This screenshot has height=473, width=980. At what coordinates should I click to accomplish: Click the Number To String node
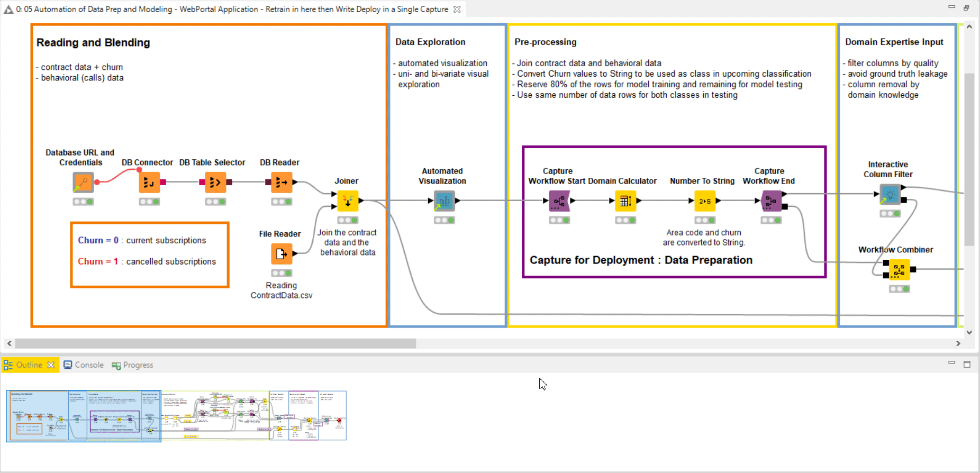(x=705, y=201)
